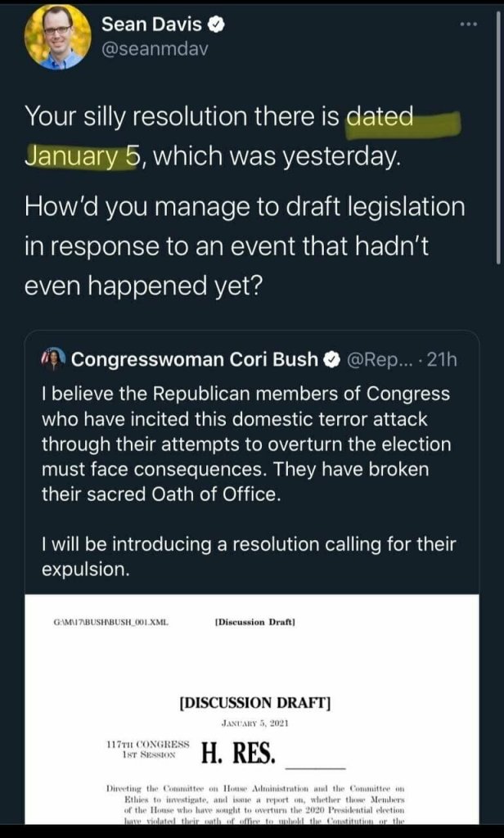
Task: Open the Sean Davis display name link
Action: (152, 25)
